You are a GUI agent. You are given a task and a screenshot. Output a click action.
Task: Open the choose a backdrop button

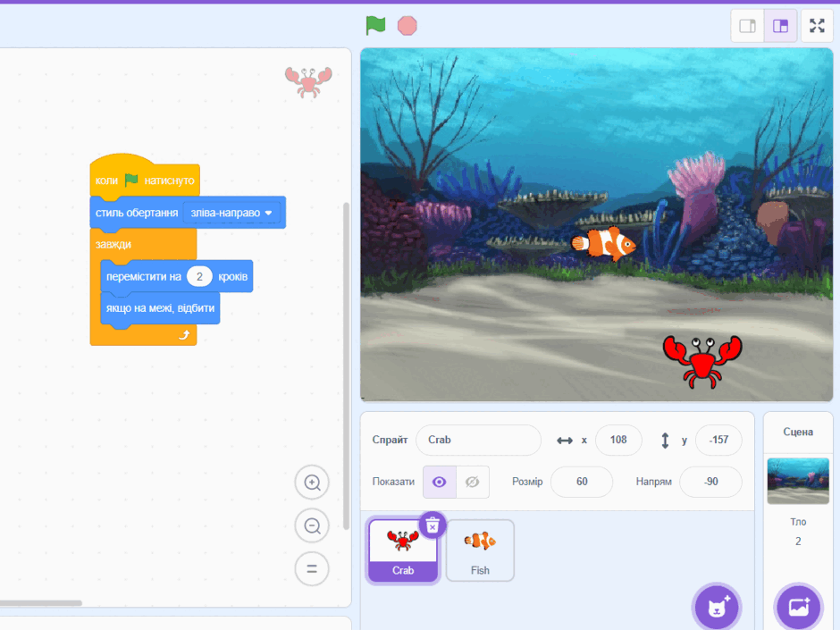798,608
